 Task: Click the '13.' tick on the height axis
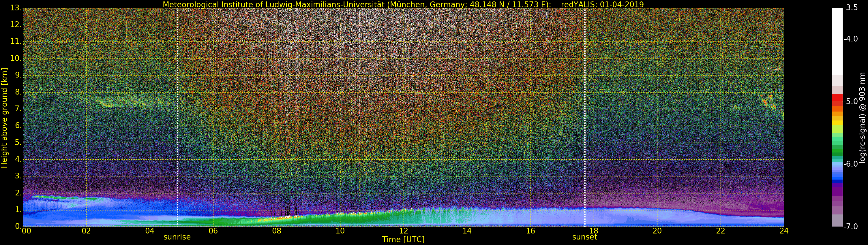16,8
